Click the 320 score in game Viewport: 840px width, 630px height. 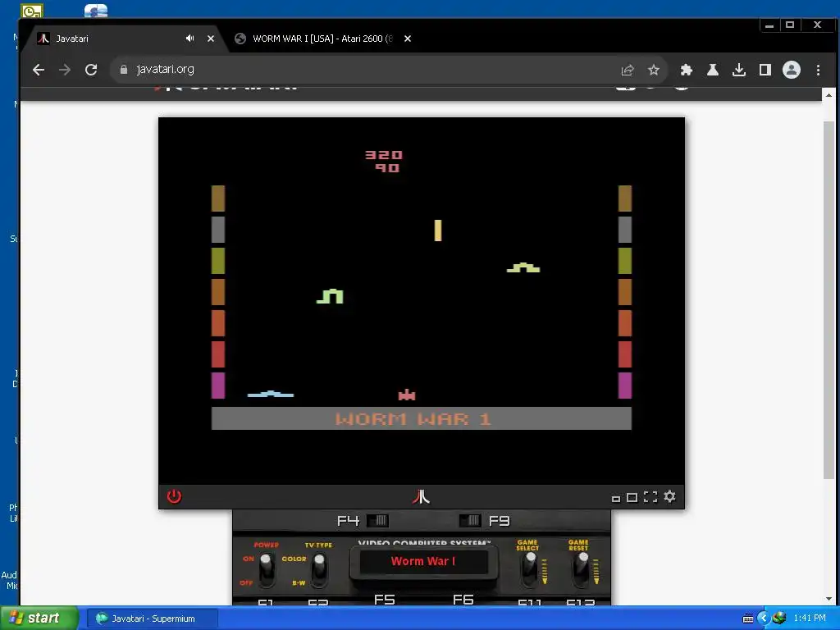pyautogui.click(x=384, y=155)
